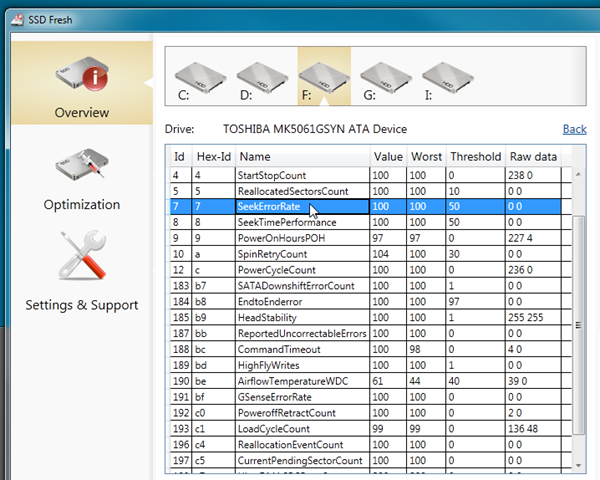Screen dimensions: 600x480
Task: Click the SSD Fresh title bar icon
Action: [x=18, y=20]
